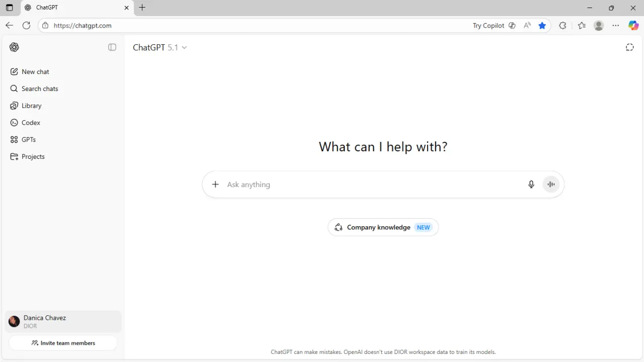Click the ChatGPT logo icon in sidebar
644x362 pixels.
14,47
